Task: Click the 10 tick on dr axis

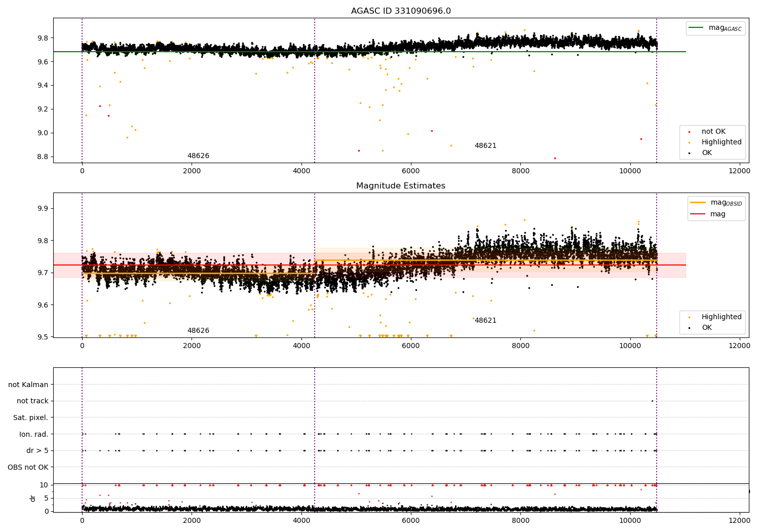Action: (x=44, y=485)
